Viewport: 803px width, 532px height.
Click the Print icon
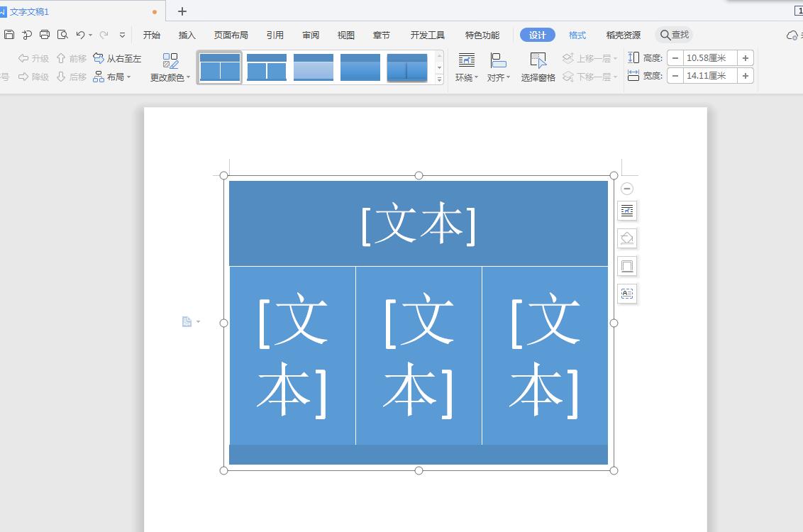click(x=45, y=33)
